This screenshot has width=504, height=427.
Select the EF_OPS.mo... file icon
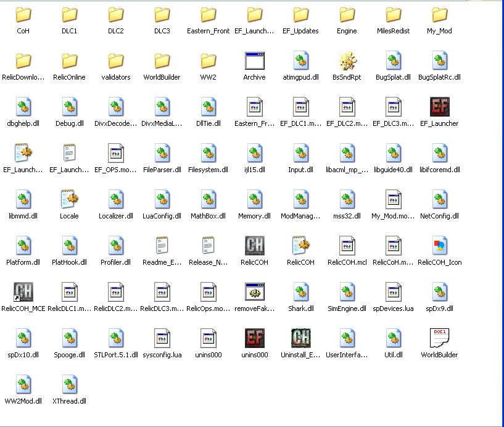pyautogui.click(x=116, y=153)
